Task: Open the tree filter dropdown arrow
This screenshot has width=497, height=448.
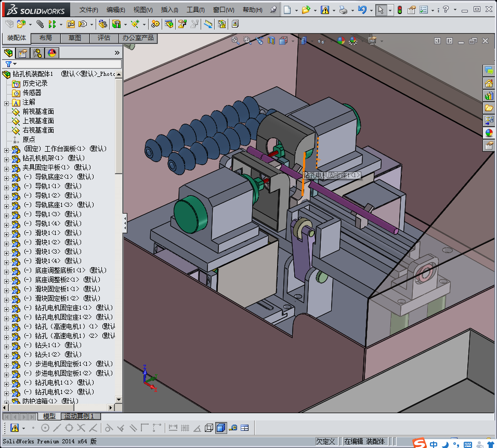Action: pyautogui.click(x=15, y=64)
